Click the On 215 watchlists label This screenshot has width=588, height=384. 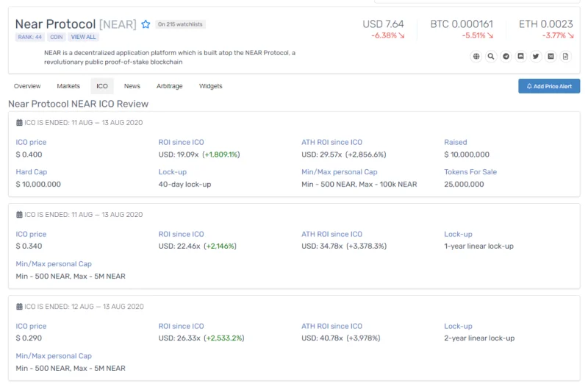click(180, 24)
